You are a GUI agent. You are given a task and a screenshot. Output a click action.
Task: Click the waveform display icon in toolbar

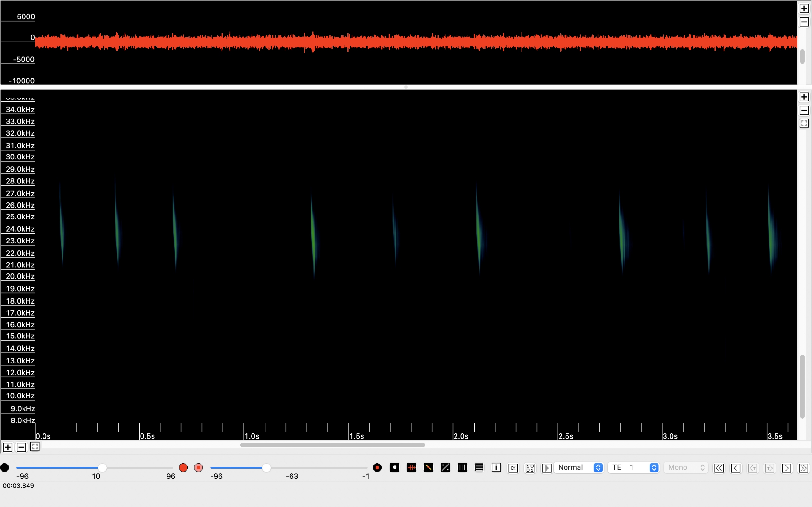coord(411,467)
